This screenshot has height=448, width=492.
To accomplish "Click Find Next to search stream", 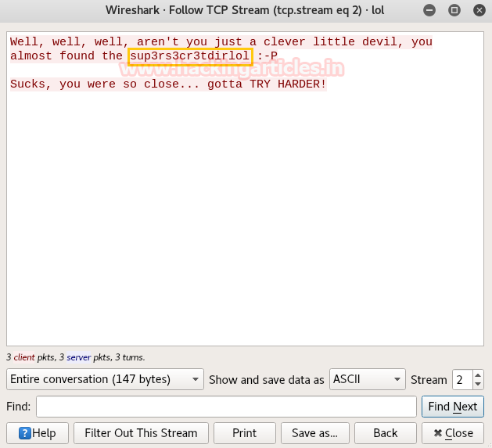I will pyautogui.click(x=453, y=407).
